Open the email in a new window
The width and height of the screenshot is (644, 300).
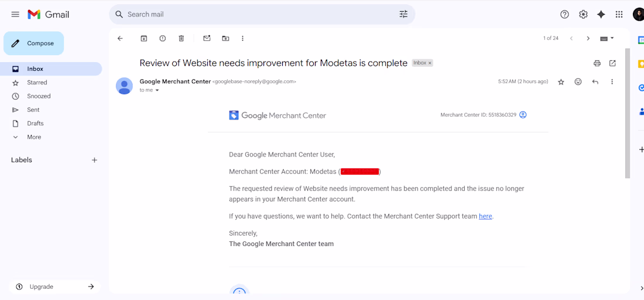[x=612, y=63]
